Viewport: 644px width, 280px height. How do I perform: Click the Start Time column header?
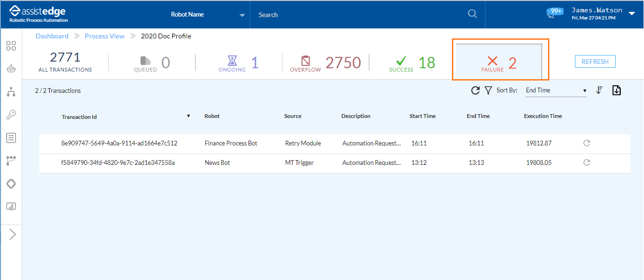[423, 116]
